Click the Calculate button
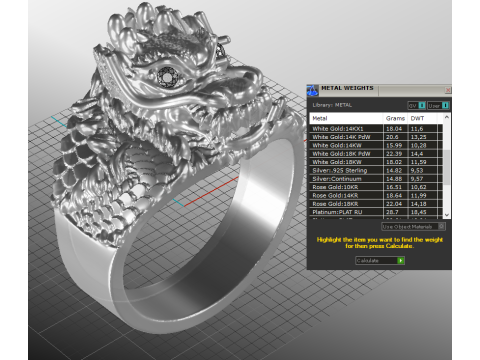The height and width of the screenshot is (360, 480). [380, 260]
